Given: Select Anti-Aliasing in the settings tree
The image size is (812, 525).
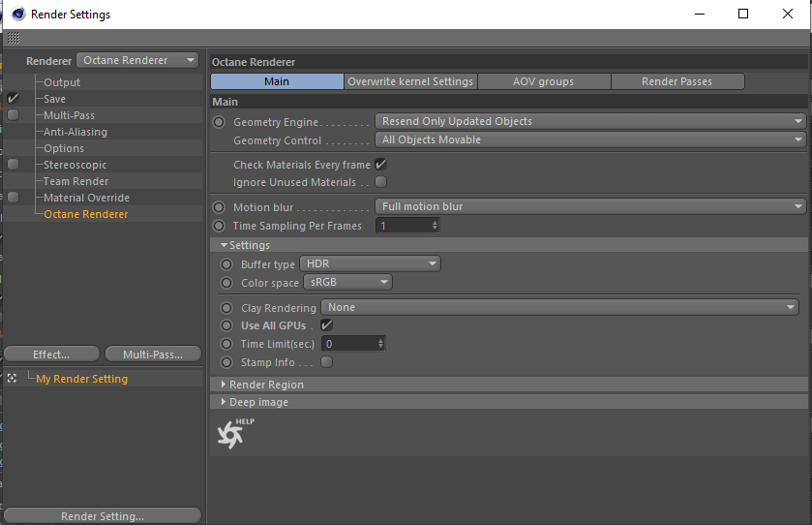Looking at the screenshot, I should 75,132.
